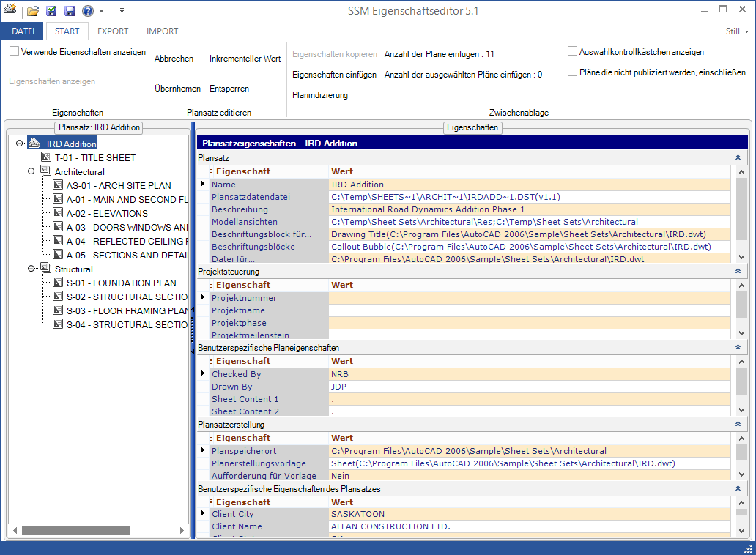
Task: Click the sheet icon beside A-01 - MAIN AND SECOND
Action: point(58,199)
